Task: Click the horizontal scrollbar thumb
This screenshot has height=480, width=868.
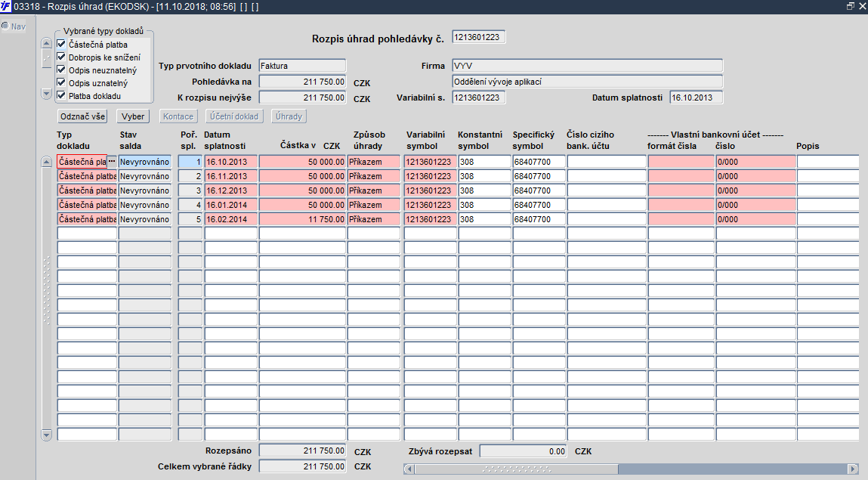Action: click(516, 469)
